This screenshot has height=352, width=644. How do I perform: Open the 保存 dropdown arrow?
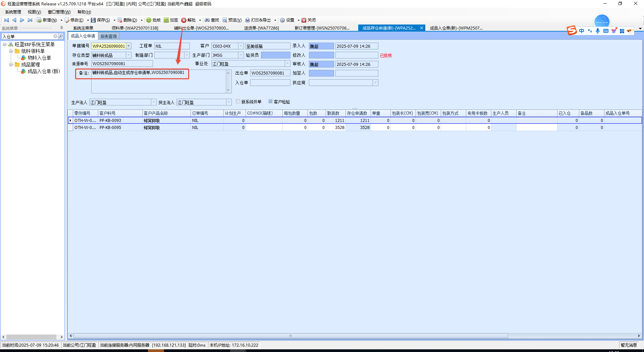point(114,20)
